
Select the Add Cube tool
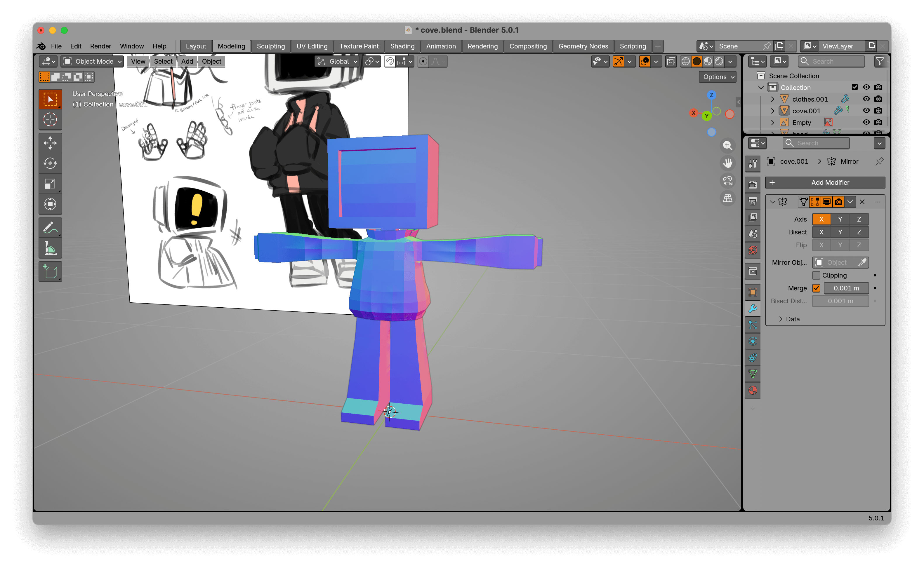coord(50,272)
